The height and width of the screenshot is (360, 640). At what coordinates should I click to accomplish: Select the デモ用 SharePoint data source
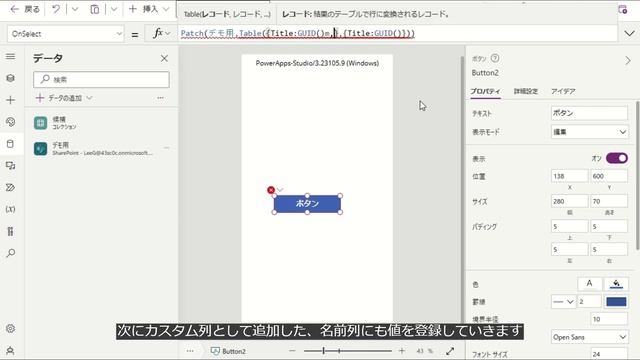(x=101, y=149)
